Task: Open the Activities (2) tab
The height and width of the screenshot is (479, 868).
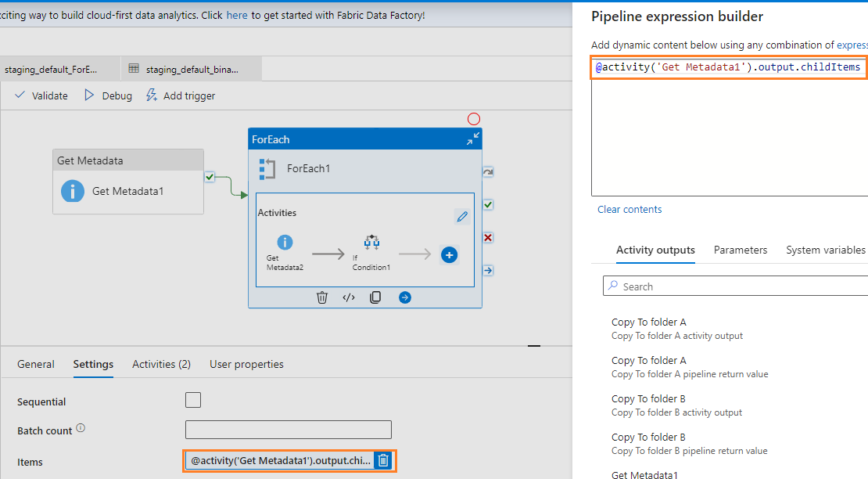Action: pos(161,364)
